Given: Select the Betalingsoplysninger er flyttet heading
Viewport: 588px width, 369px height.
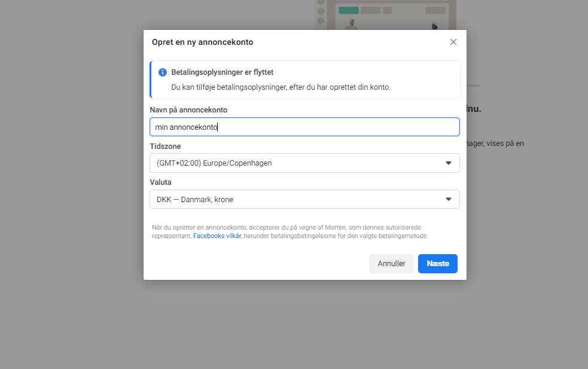Looking at the screenshot, I should click(x=223, y=72).
